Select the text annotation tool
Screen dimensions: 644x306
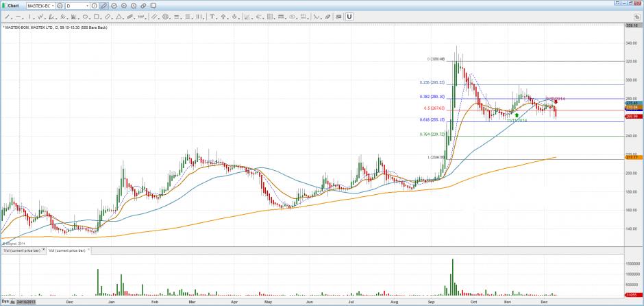(212, 17)
